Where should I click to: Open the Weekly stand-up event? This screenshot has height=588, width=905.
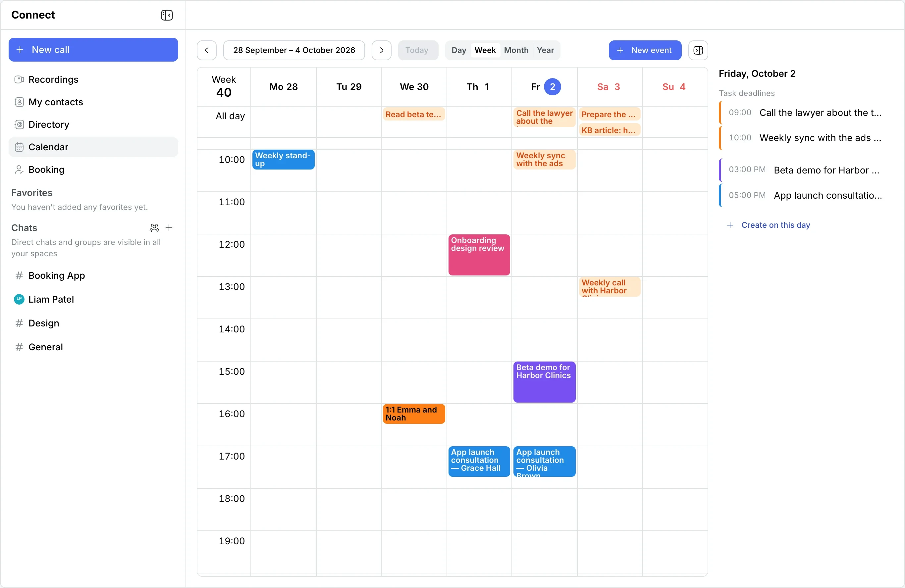click(x=283, y=159)
